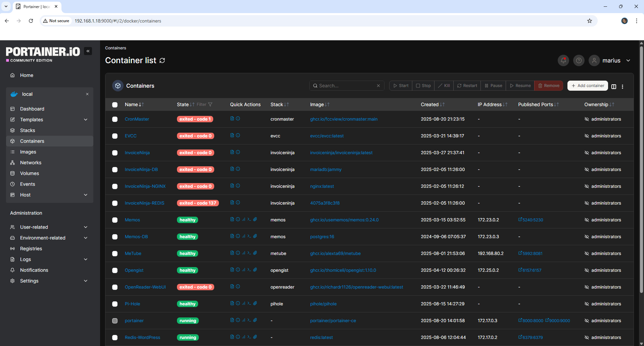Click attach icon for Redis-WordPress container
The width and height of the screenshot is (644, 346).
255,337
